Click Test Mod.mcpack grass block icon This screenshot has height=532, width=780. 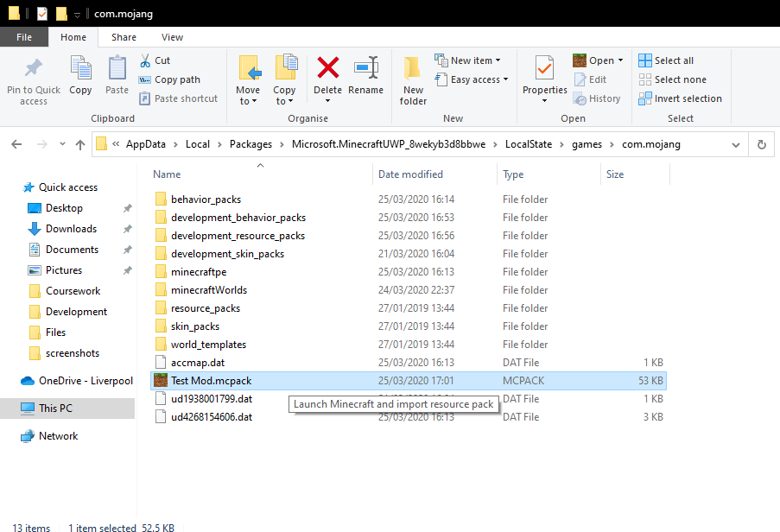[x=161, y=380]
